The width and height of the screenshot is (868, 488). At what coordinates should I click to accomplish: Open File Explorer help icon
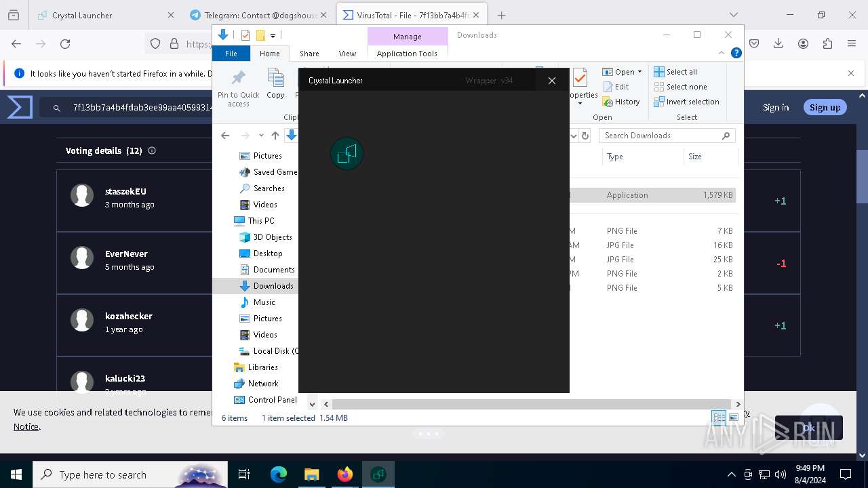point(736,53)
